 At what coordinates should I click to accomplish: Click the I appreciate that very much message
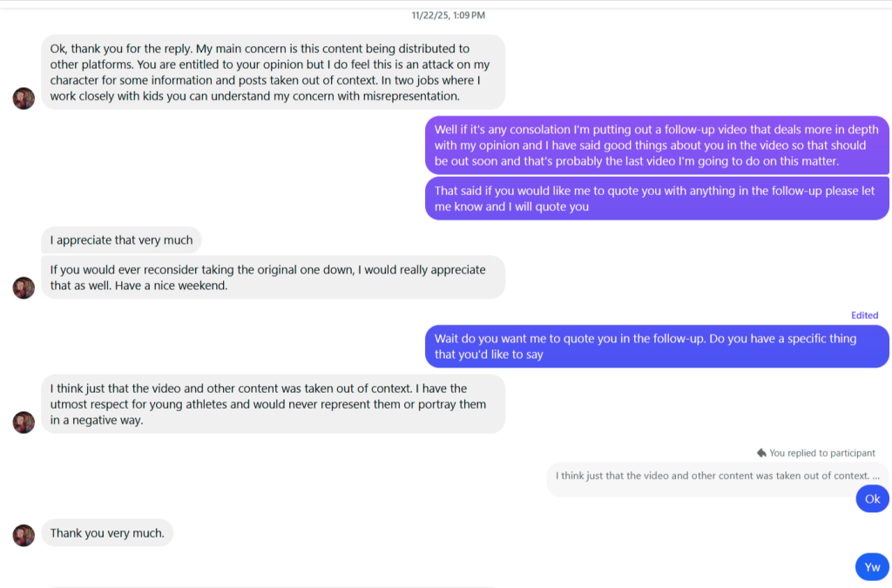pos(120,240)
